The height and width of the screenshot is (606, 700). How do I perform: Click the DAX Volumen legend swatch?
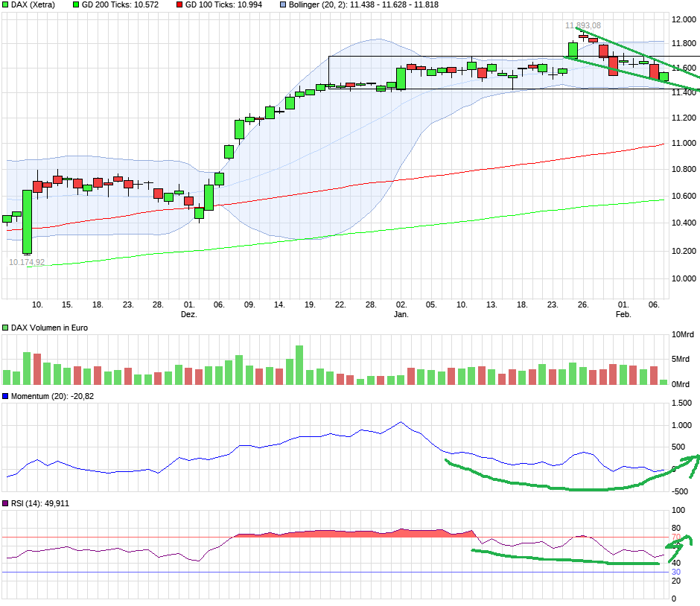pyautogui.click(x=5, y=328)
